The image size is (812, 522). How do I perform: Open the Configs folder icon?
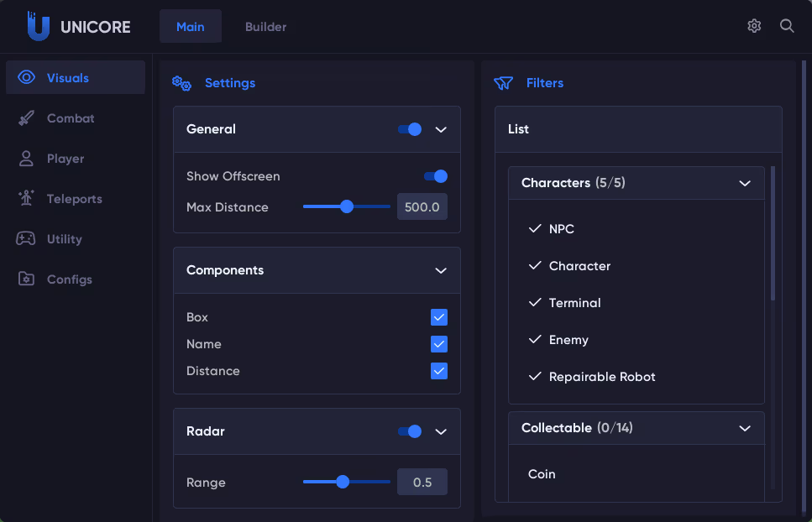pyautogui.click(x=26, y=279)
